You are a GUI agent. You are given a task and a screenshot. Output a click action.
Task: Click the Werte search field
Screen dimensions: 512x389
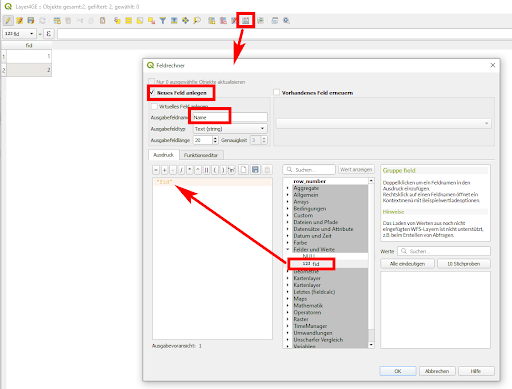(444, 251)
